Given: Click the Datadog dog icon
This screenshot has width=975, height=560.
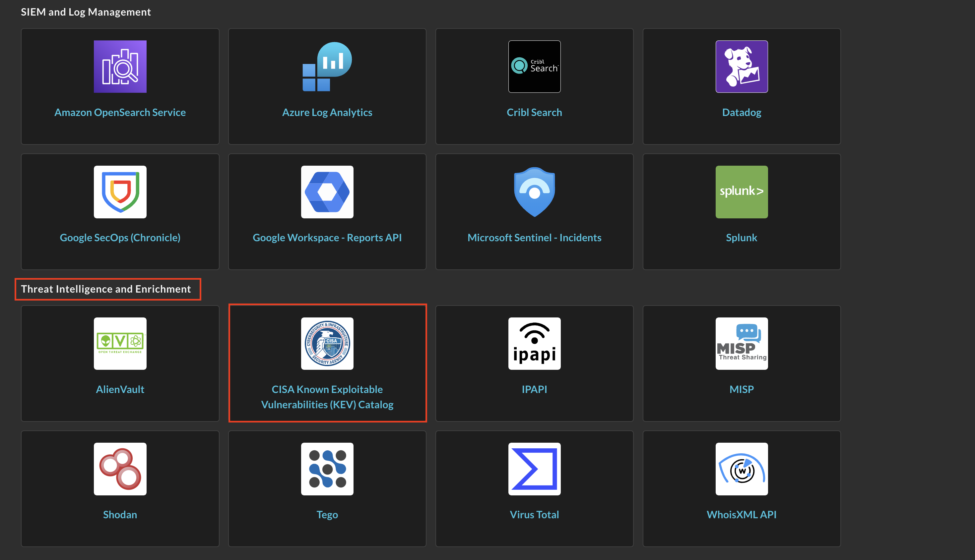Looking at the screenshot, I should (741, 67).
